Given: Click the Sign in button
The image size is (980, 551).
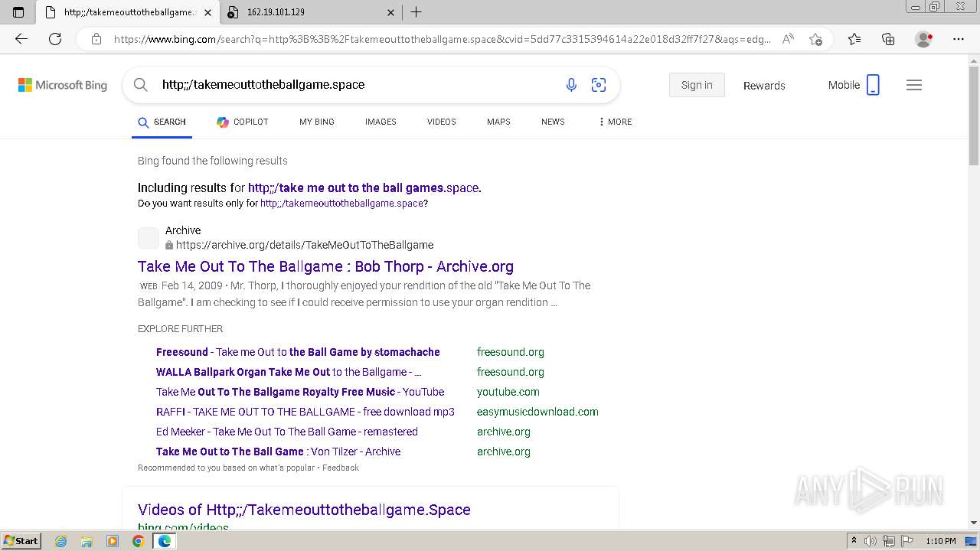Looking at the screenshot, I should point(697,85).
